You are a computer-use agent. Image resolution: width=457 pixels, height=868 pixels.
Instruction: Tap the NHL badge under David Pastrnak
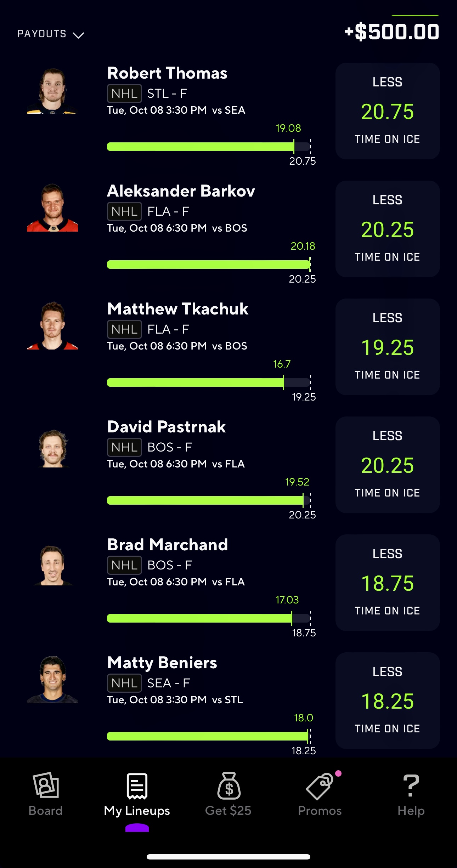point(124,447)
